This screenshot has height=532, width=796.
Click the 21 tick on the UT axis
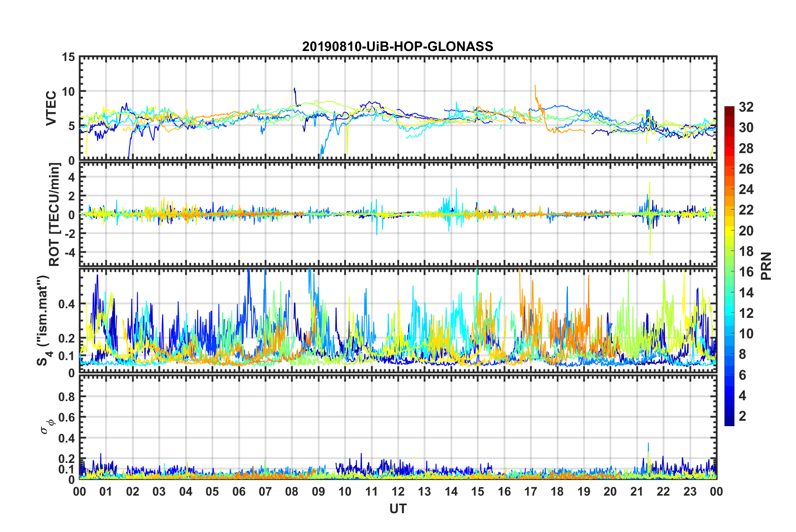coord(637,491)
